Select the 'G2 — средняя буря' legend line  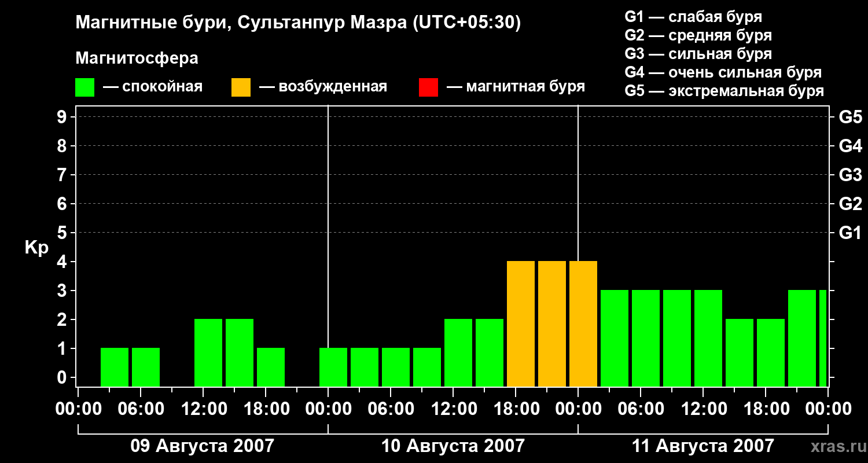[x=698, y=35]
